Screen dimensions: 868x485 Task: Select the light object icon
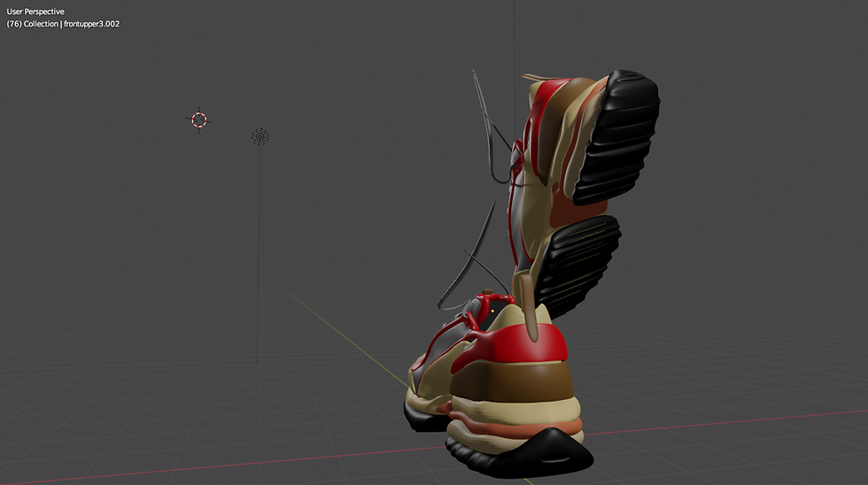coord(260,136)
